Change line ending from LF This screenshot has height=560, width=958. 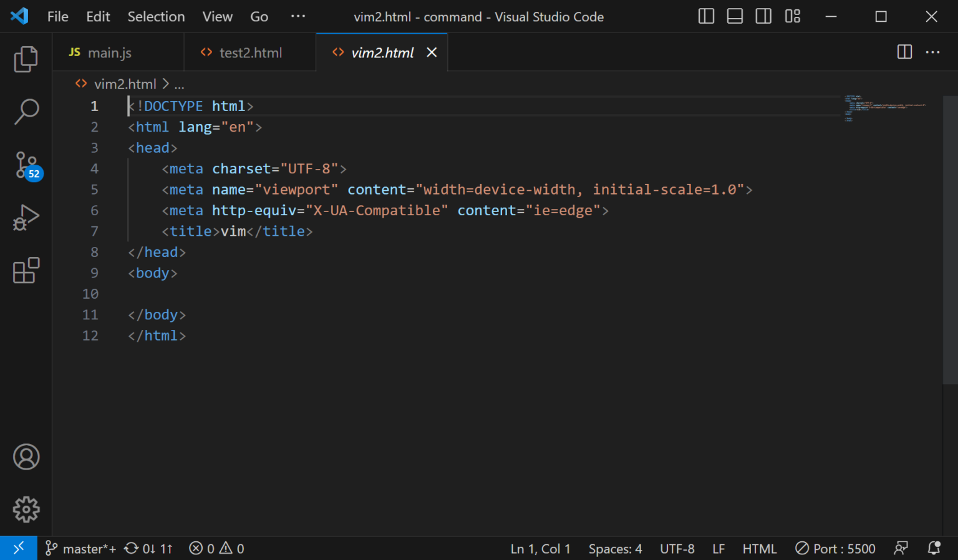718,548
